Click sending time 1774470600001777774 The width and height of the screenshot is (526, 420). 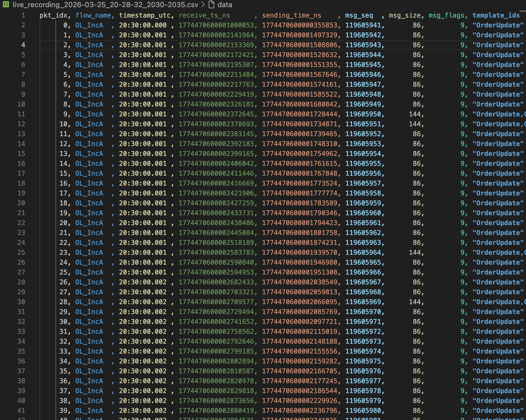300,193
